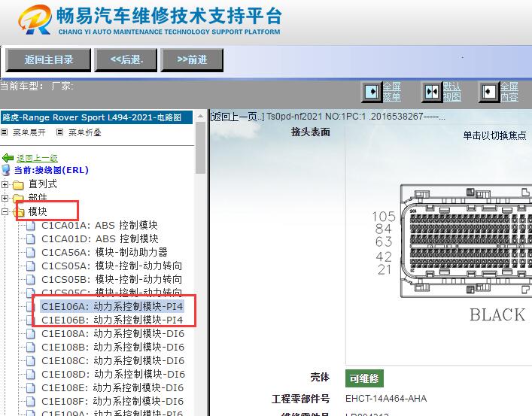Viewport: 532px width, 416px height.
Task: Click document icon beside C1CS05B
Action: 31,280
